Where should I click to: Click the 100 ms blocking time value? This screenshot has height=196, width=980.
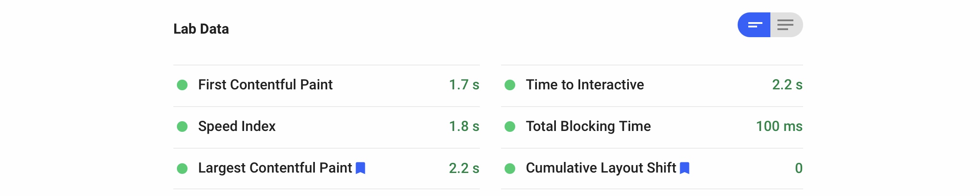coord(779,127)
